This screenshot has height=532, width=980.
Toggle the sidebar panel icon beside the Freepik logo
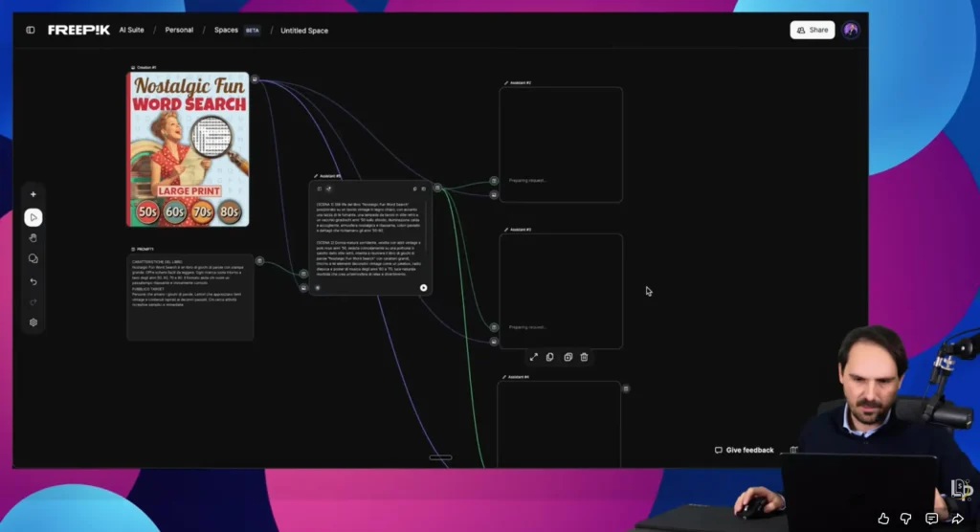click(x=30, y=30)
